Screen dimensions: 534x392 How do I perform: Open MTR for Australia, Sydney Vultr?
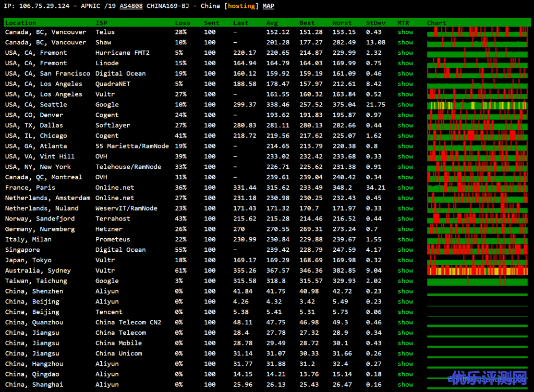[405, 271]
